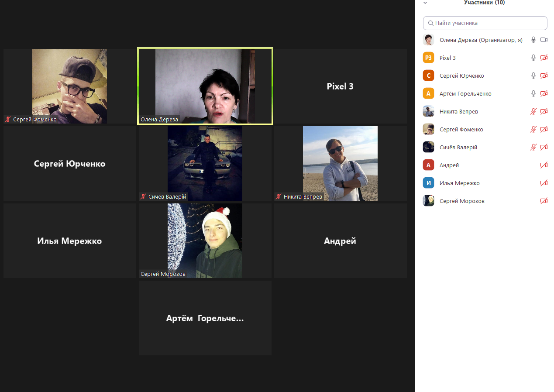Select Pixel 3 name in participants list
Image resolution: width=554 pixels, height=392 pixels.
[447, 58]
